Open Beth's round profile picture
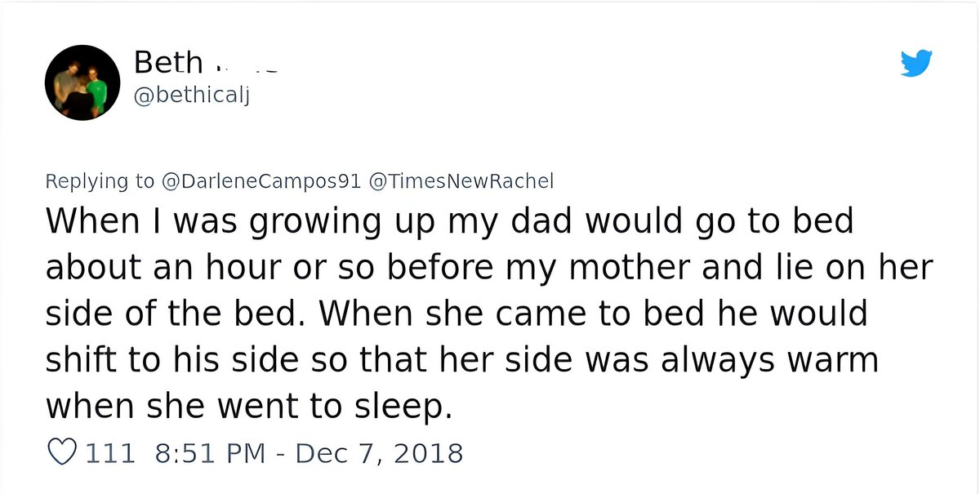 [x=82, y=82]
